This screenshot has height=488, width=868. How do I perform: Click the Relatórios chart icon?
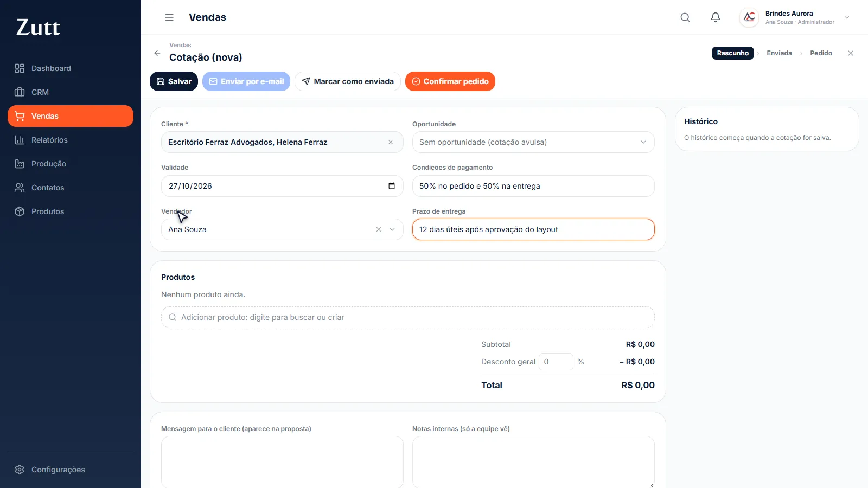[x=20, y=140]
